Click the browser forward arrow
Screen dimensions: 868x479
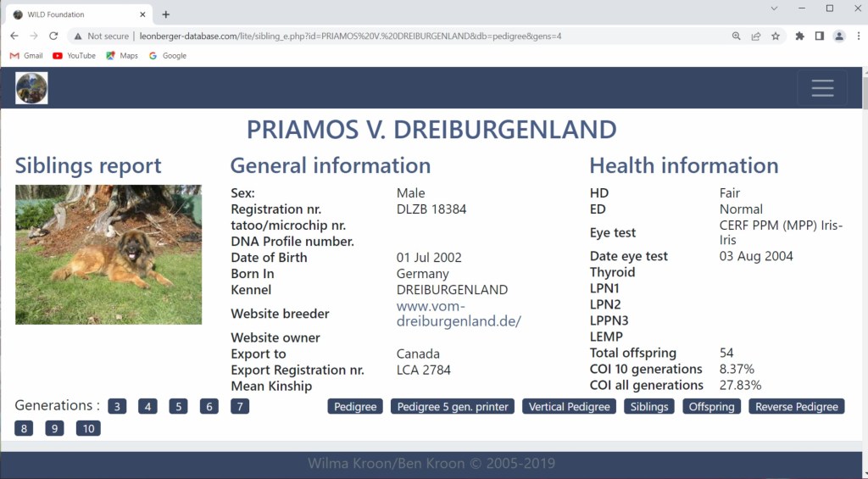coord(34,36)
